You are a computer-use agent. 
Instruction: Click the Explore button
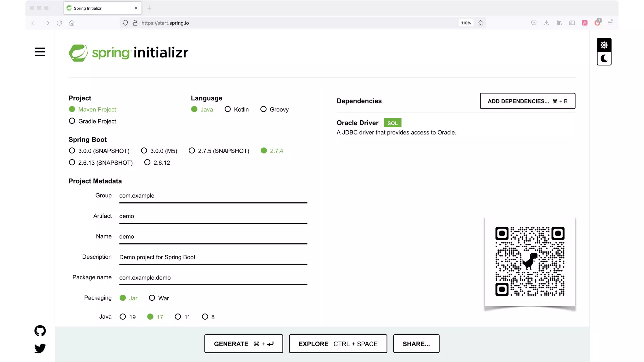pos(338,344)
